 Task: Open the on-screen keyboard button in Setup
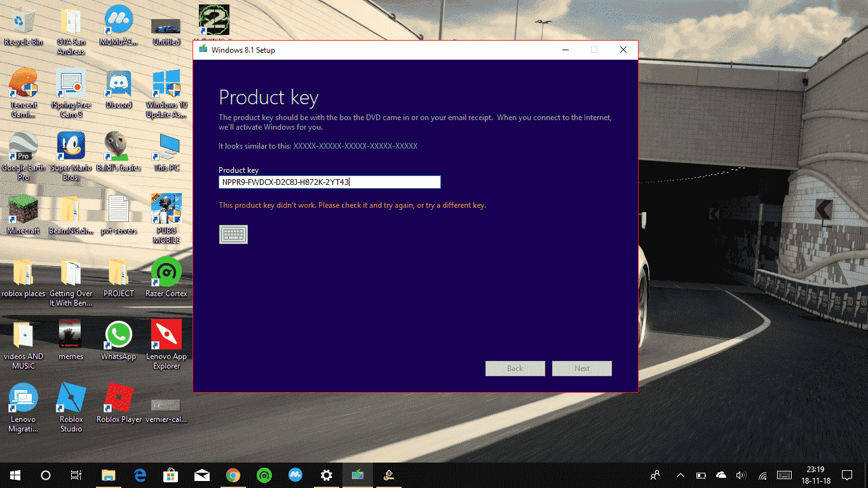point(233,234)
